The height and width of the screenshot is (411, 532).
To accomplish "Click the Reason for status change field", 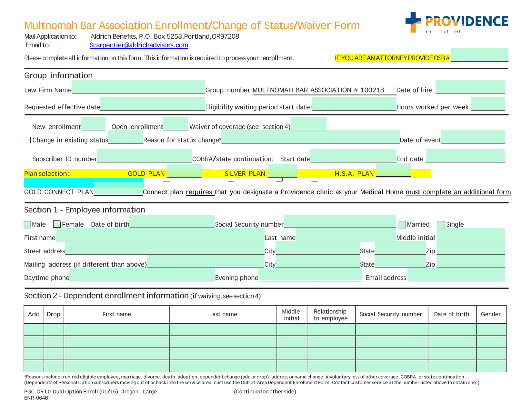I will click(310, 137).
